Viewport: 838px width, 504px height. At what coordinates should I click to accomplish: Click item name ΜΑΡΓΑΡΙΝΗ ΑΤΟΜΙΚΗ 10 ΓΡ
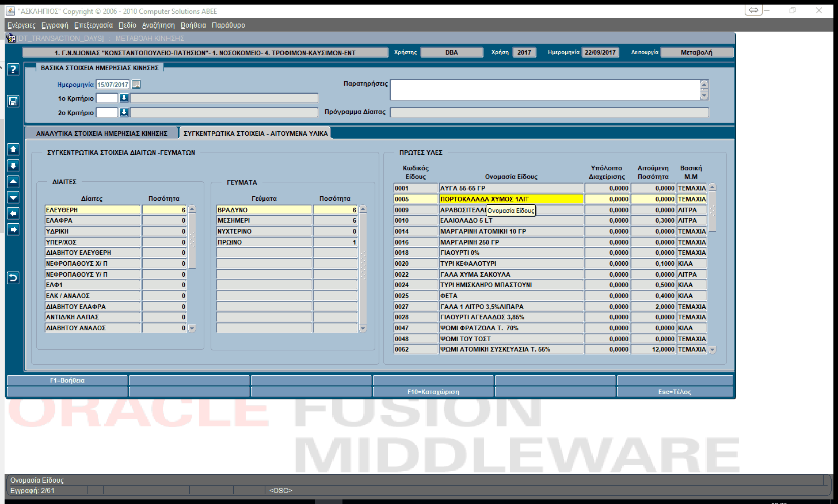[x=511, y=231]
